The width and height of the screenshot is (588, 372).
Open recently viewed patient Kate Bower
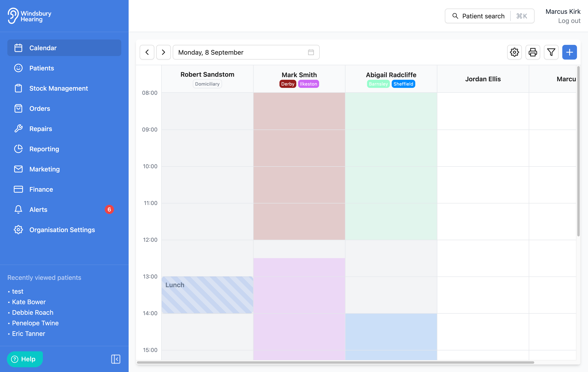29,302
